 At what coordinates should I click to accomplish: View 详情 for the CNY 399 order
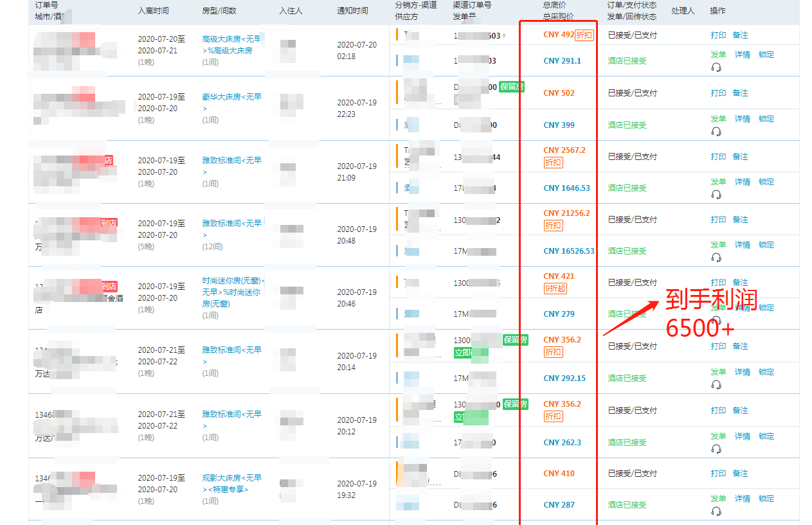[x=742, y=118]
